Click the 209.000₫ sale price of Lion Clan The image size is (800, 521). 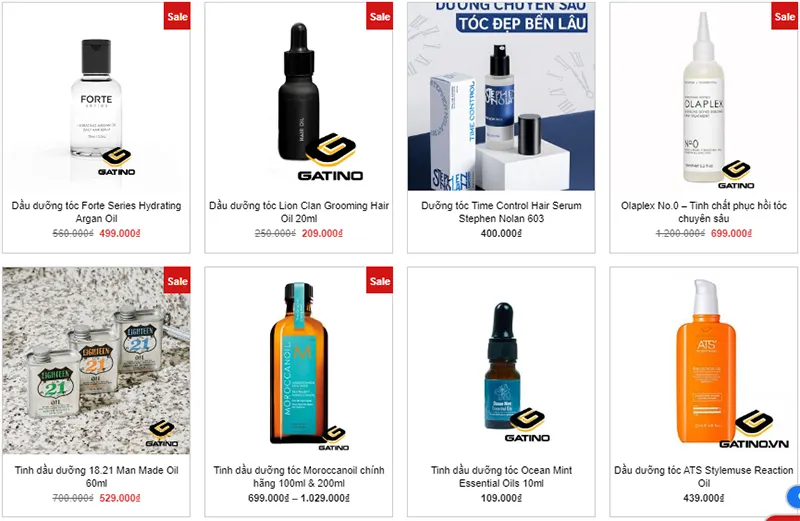322,233
